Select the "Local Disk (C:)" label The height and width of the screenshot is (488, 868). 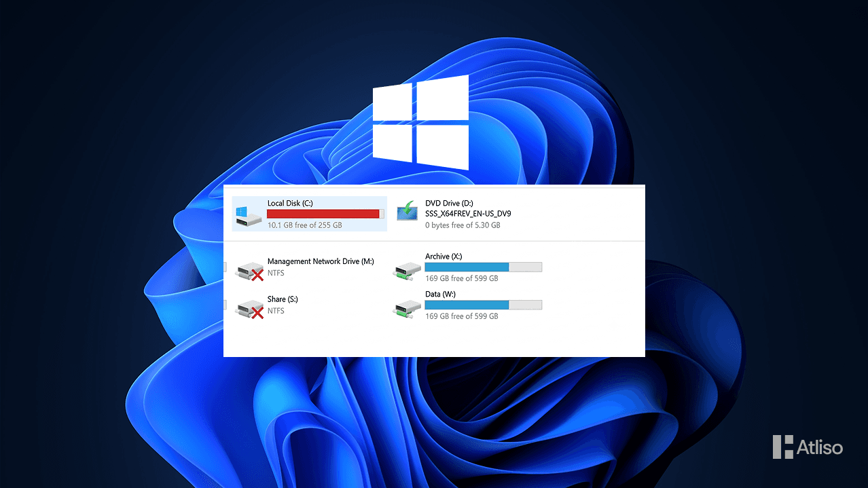coord(290,203)
